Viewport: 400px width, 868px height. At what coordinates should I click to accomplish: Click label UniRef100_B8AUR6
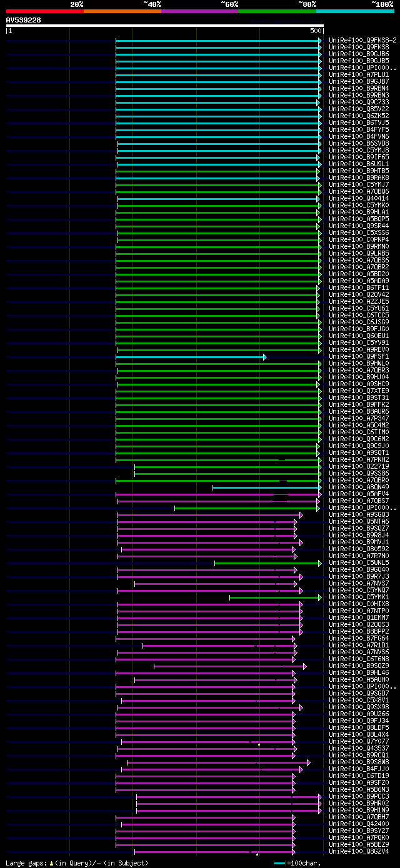point(359,412)
